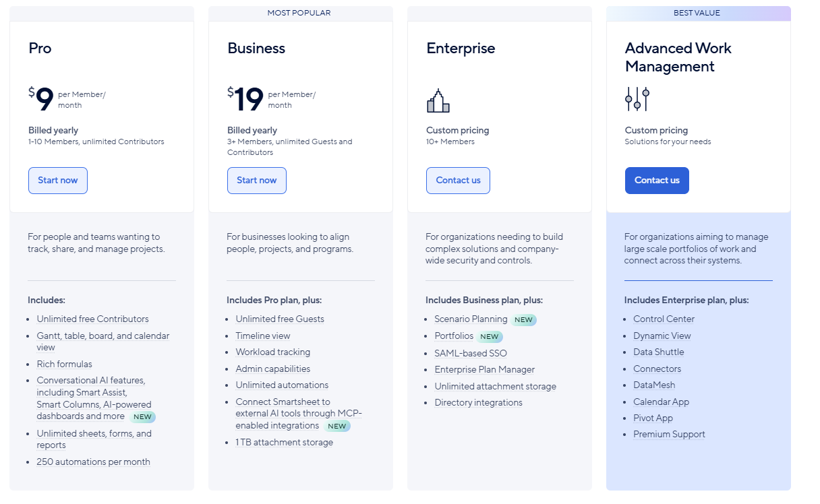Click Unlimited sheets, forms, and reports
This screenshot has width=820, height=504.
pyautogui.click(x=94, y=439)
